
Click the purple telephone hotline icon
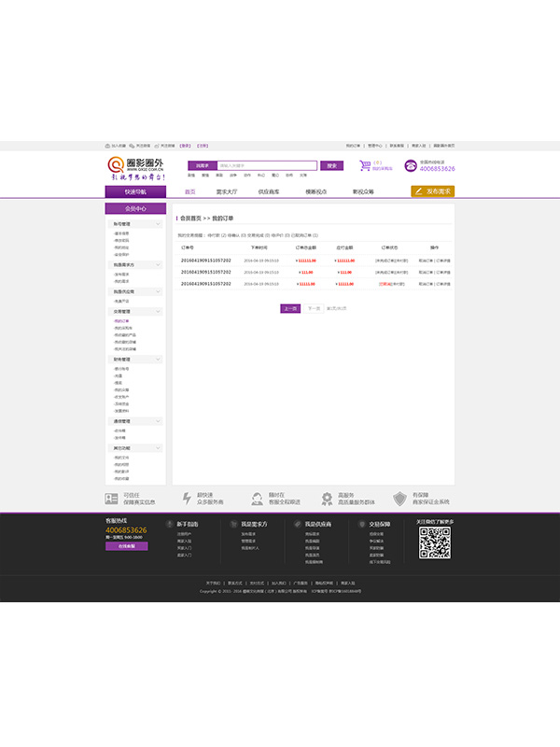[411, 165]
